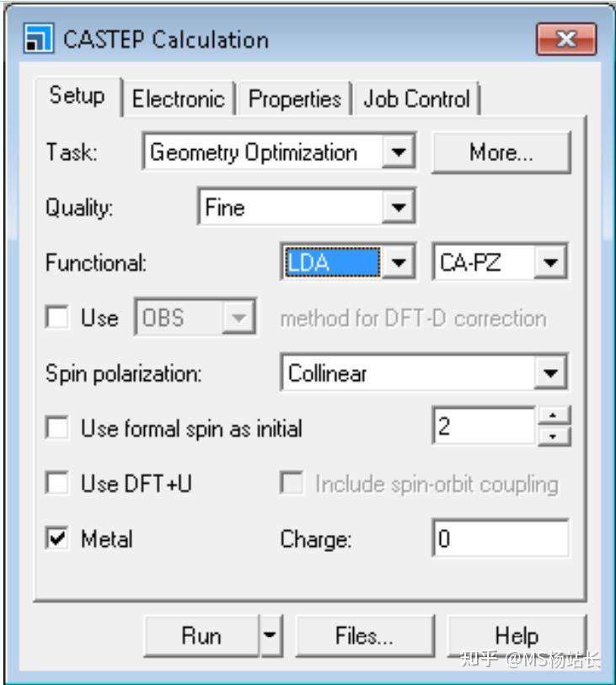Expand the Spin polarization dropdown

tap(551, 372)
